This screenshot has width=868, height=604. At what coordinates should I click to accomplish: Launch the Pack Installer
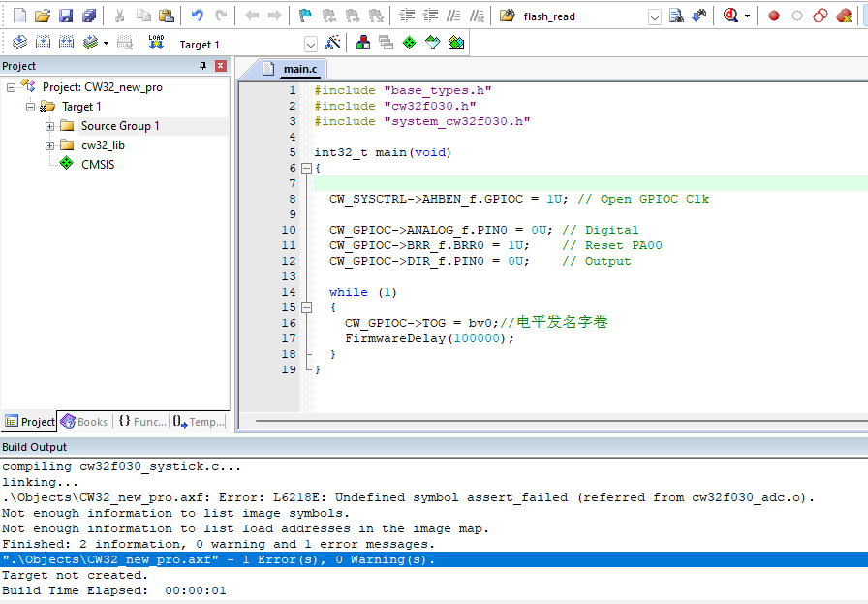pyautogui.click(x=456, y=43)
